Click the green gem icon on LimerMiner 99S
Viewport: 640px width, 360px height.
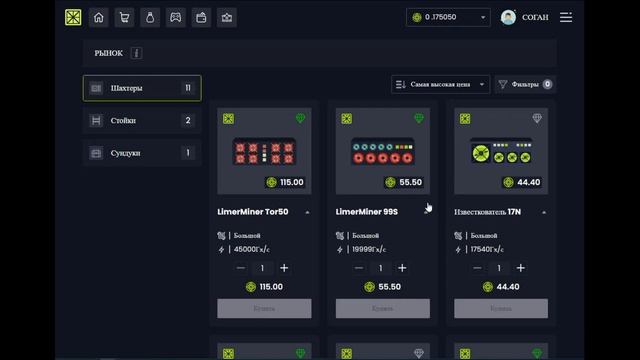coord(419,119)
